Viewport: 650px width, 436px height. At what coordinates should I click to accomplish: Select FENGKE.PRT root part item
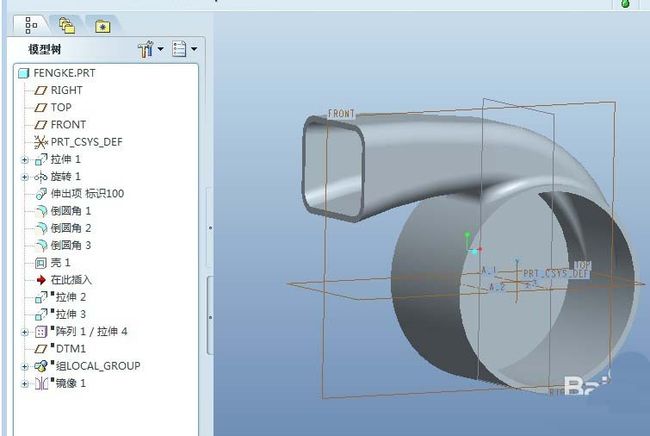point(57,73)
